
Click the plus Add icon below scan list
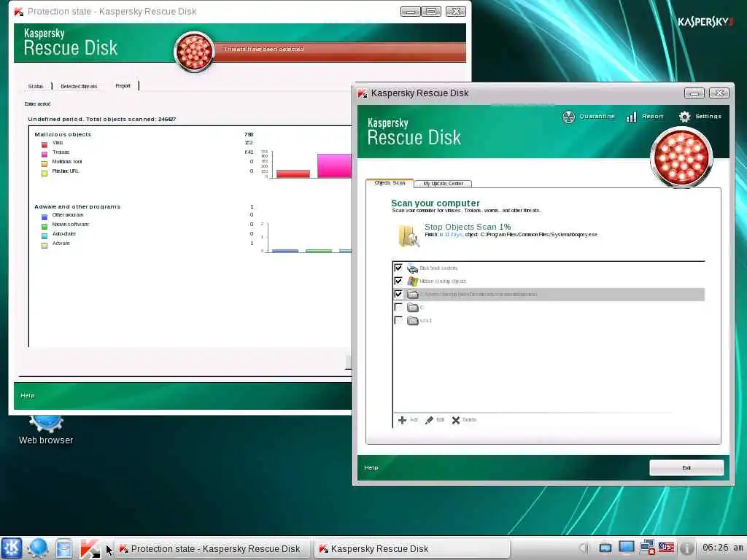[x=402, y=420]
